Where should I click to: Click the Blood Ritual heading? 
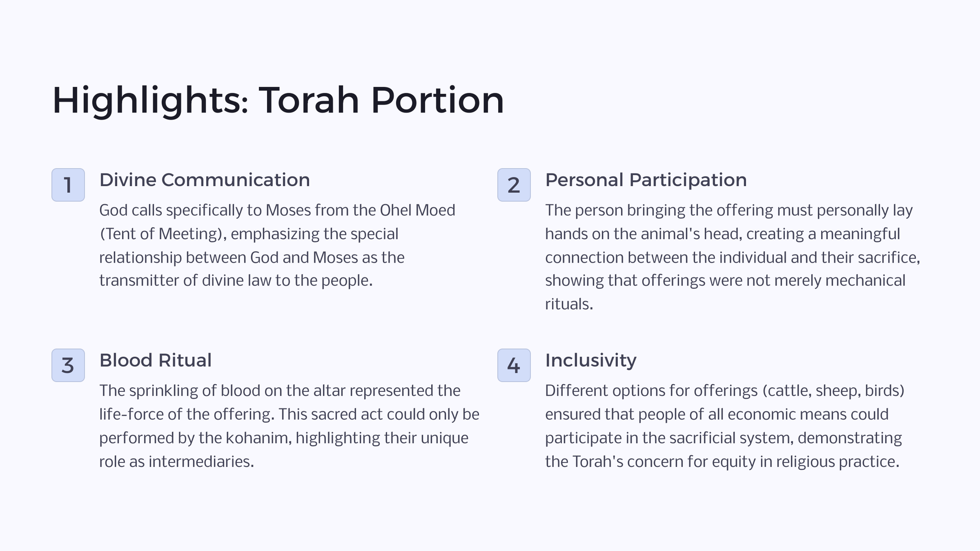156,360
